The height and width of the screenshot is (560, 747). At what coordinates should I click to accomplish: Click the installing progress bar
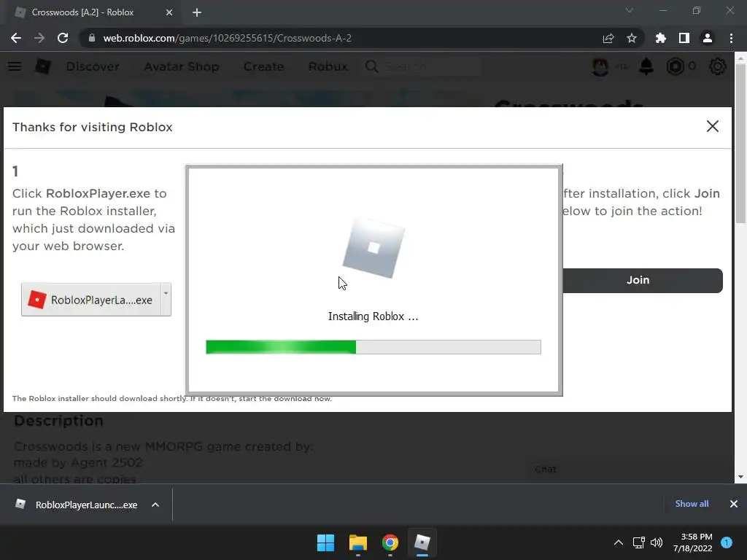tap(373, 346)
